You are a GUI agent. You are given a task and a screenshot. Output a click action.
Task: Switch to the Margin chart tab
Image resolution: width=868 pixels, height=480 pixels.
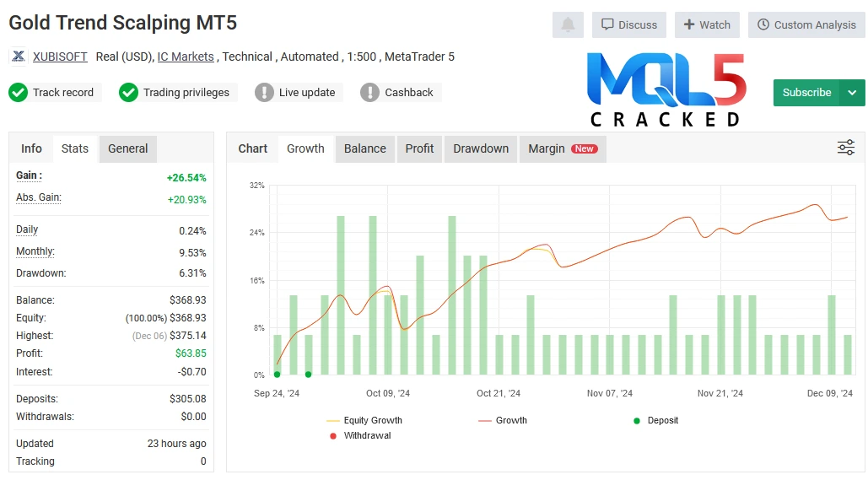point(563,148)
